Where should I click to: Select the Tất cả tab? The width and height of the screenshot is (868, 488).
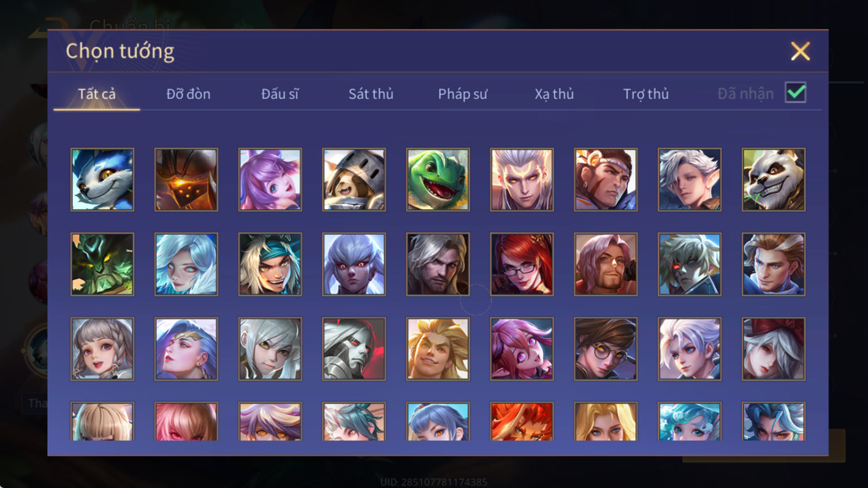coord(97,94)
